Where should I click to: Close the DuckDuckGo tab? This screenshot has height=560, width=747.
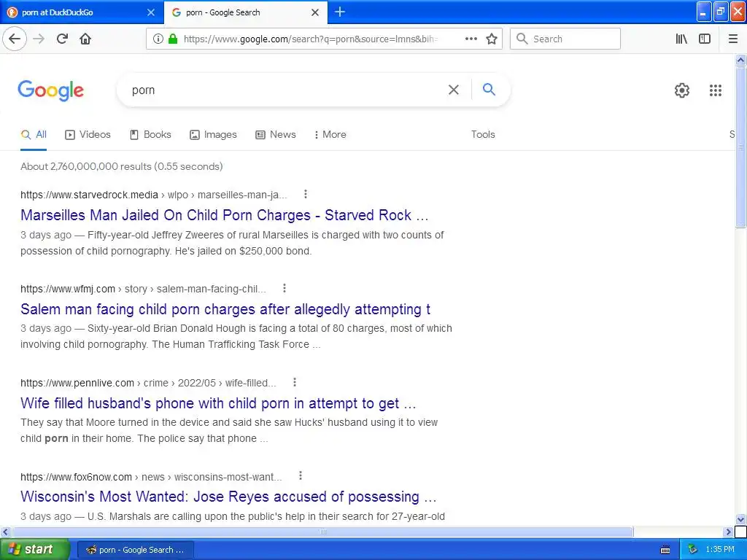click(150, 12)
